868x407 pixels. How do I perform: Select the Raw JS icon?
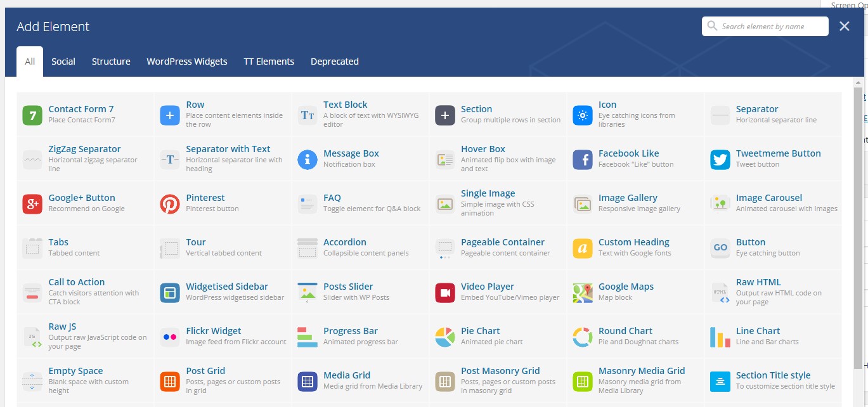point(32,337)
